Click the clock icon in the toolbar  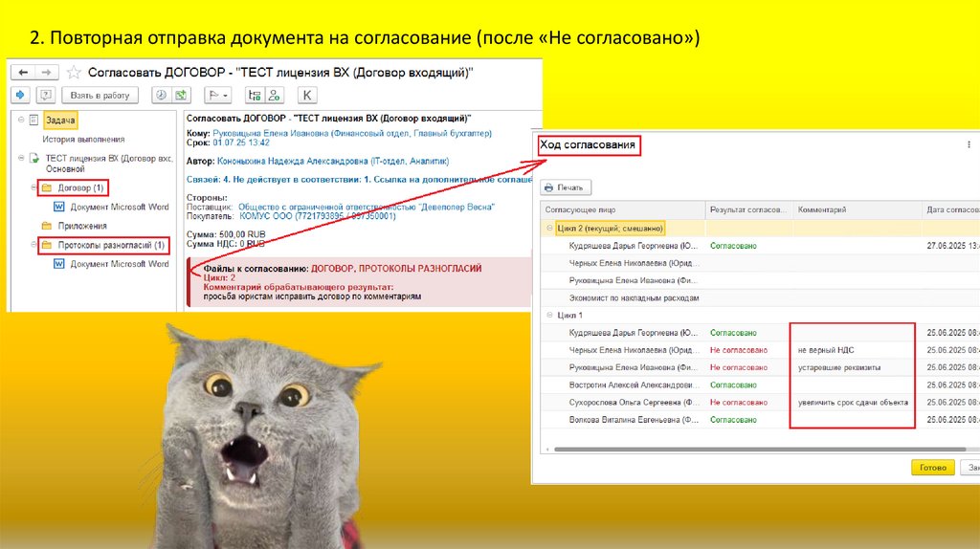pyautogui.click(x=161, y=95)
